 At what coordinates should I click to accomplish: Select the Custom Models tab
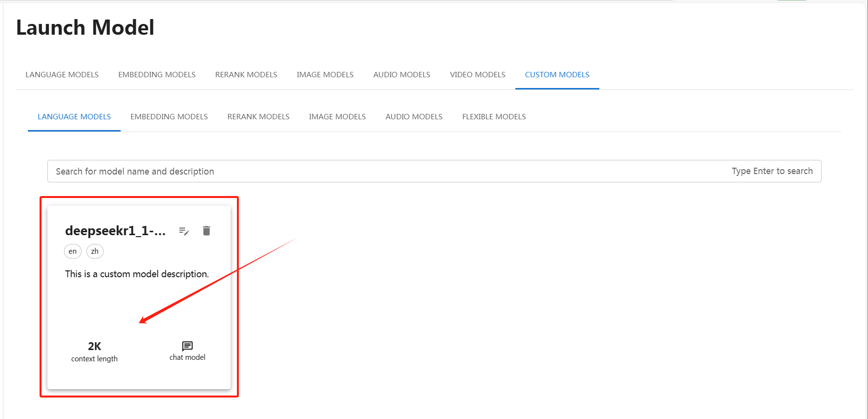point(557,75)
